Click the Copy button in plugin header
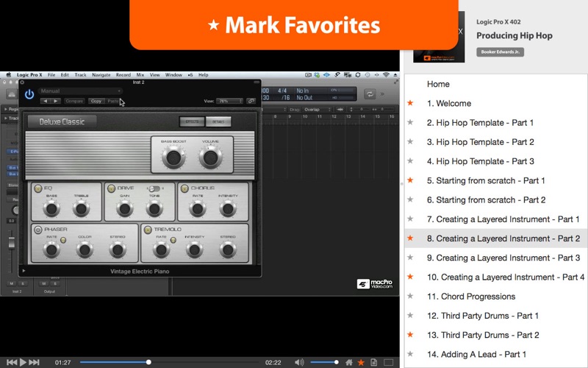Screen dimensions: 588x368 coord(96,101)
